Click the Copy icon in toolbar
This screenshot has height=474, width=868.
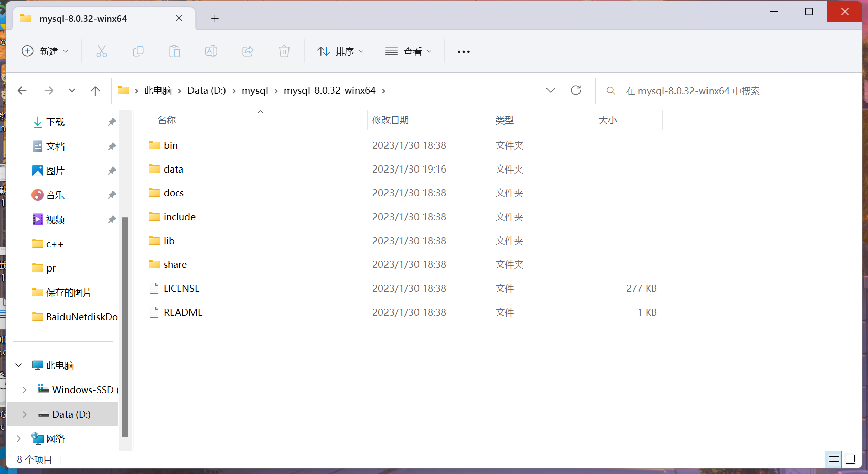click(x=138, y=51)
